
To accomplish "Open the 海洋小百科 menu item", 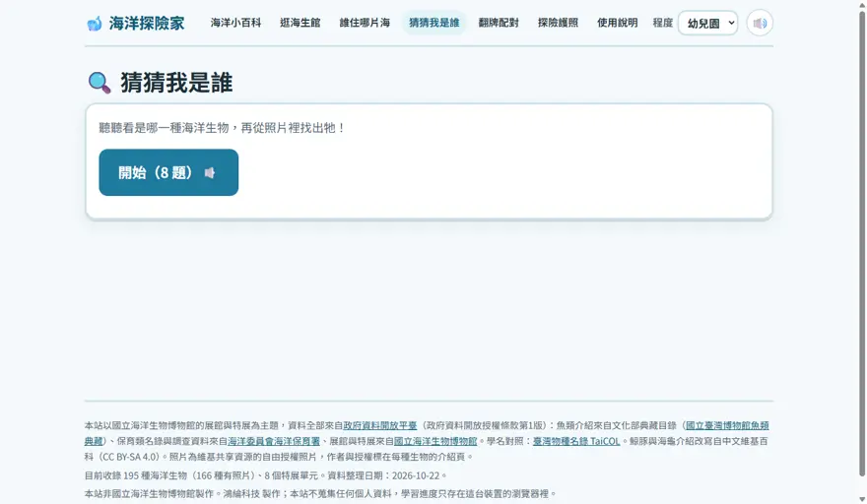I will tap(235, 23).
